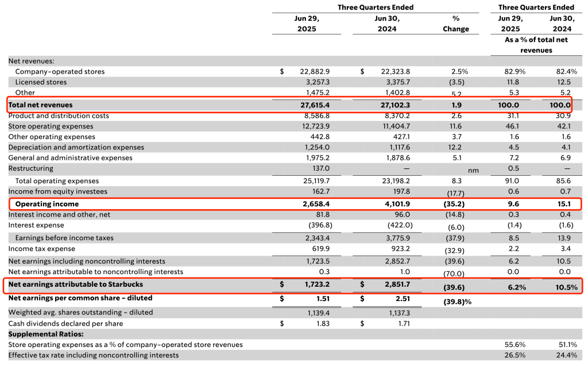Click the 'Total operating expenses' label

[x=57, y=181]
